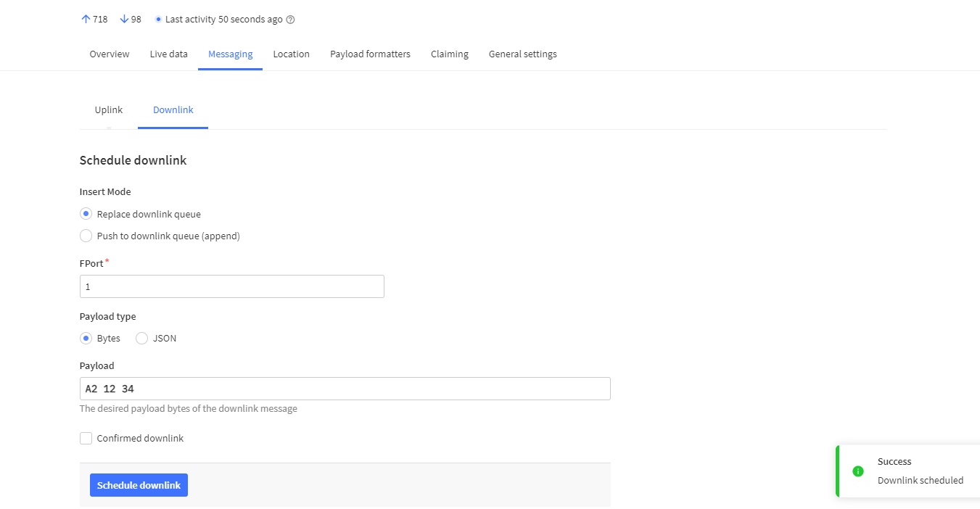
Task: Click the downlink count '98'
Action: [x=136, y=20]
